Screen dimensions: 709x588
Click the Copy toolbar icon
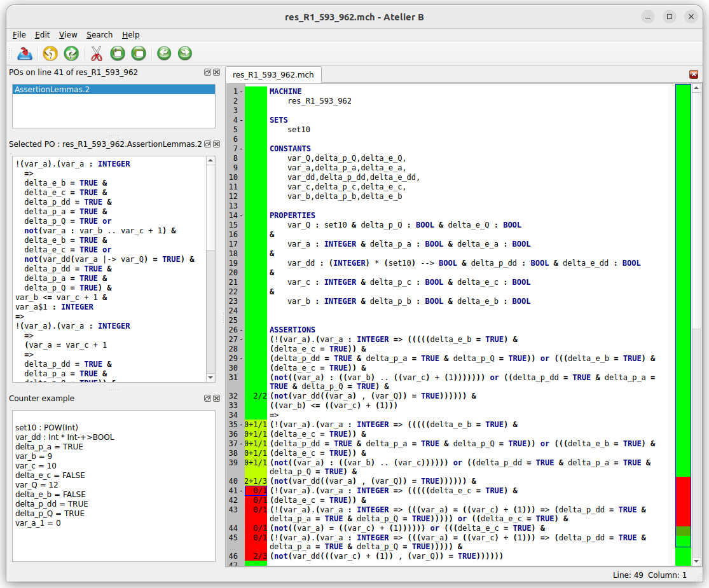coord(118,53)
